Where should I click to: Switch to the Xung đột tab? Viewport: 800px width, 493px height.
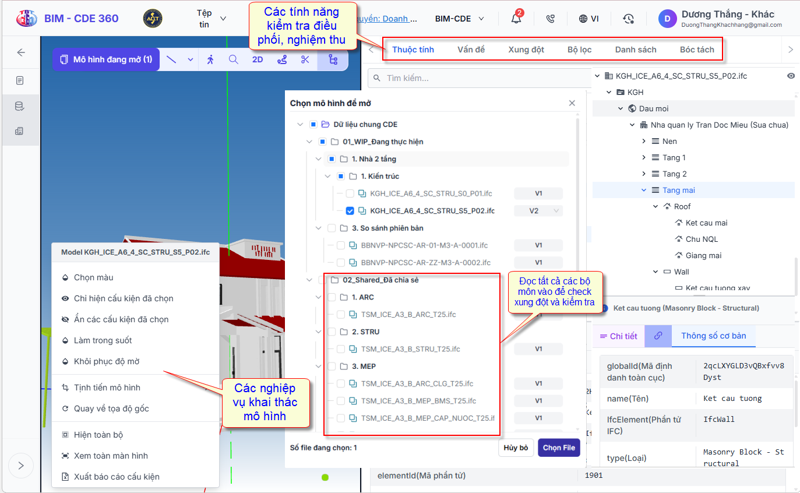coord(526,50)
